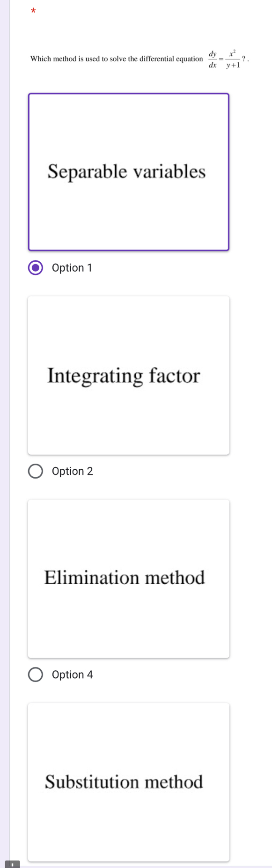
Task: Click the red required asterisk marker
Action: pyautogui.click(x=33, y=10)
